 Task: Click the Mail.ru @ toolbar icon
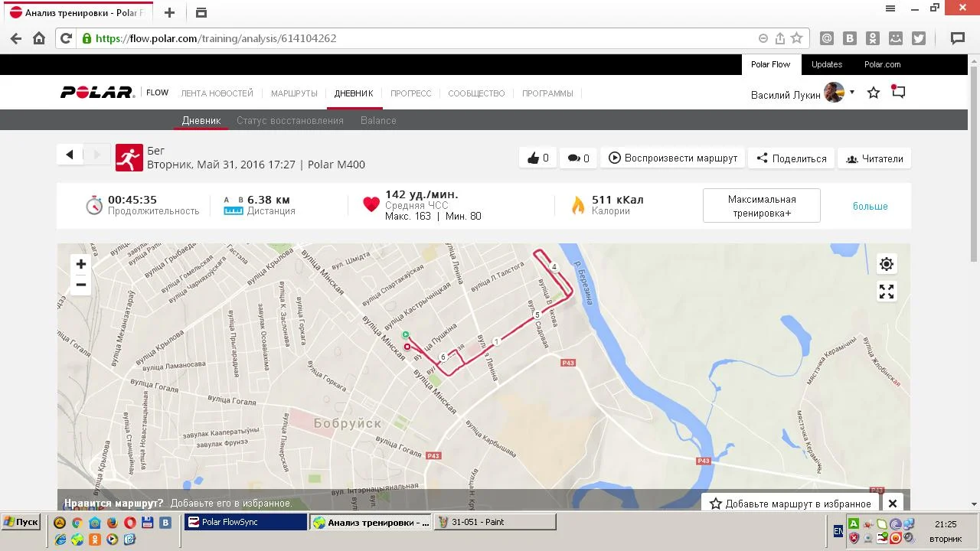tap(827, 38)
